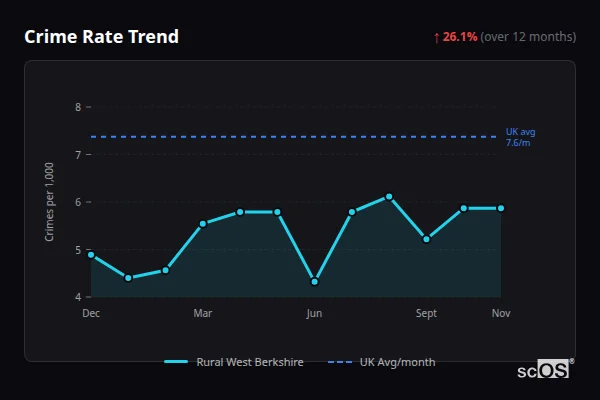
Task: Click the red upward arrow icon
Action: point(437,38)
